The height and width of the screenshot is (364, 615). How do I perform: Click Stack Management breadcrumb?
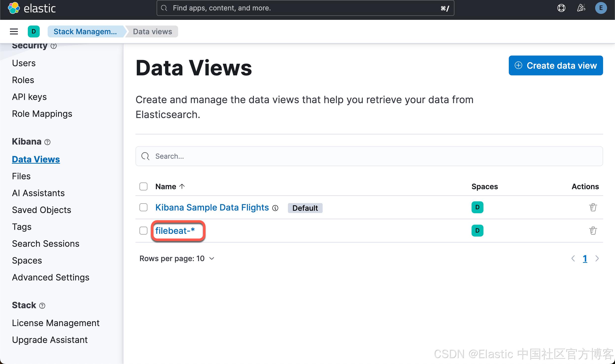pyautogui.click(x=85, y=31)
